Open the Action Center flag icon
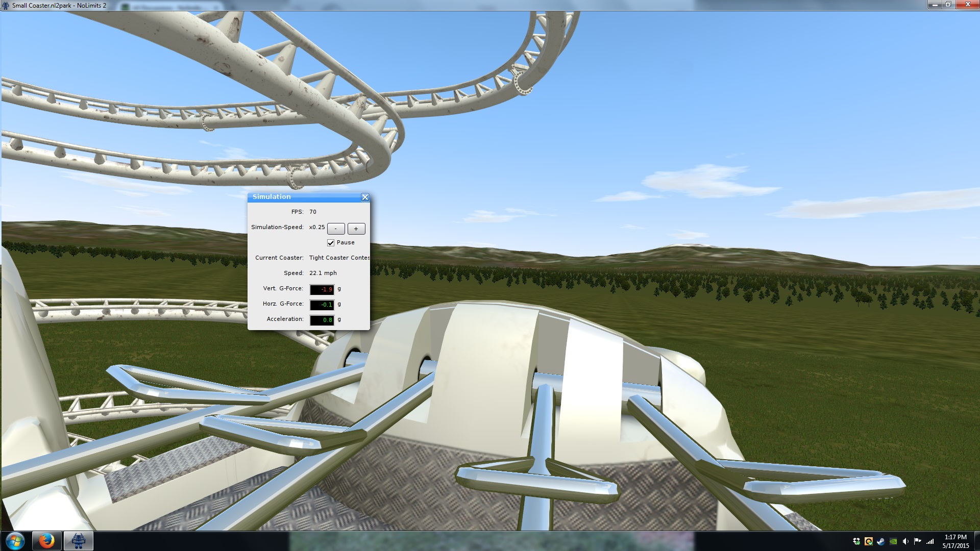 918,541
